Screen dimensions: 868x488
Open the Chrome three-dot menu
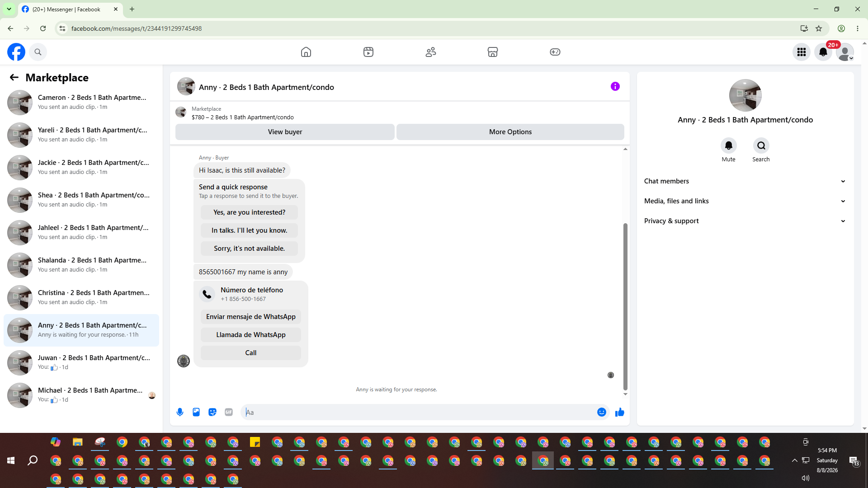(858, 28)
